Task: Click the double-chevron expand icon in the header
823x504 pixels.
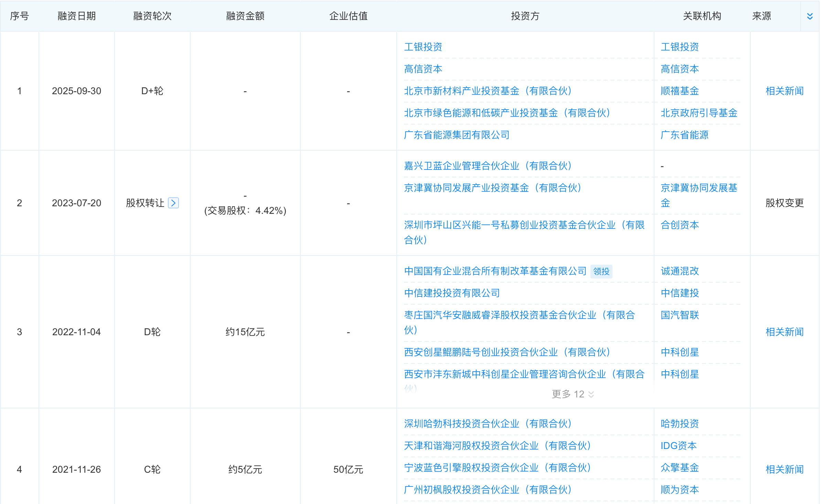Action: [x=809, y=16]
